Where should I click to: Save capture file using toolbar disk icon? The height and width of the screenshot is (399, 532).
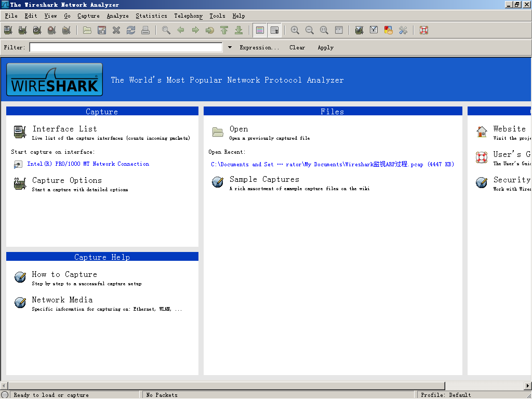(102, 30)
